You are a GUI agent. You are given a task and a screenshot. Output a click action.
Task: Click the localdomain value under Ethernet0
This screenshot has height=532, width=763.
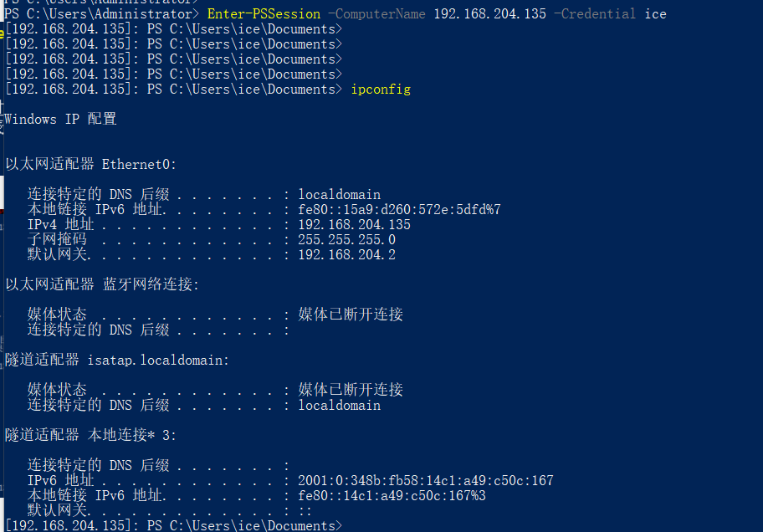[339, 195]
